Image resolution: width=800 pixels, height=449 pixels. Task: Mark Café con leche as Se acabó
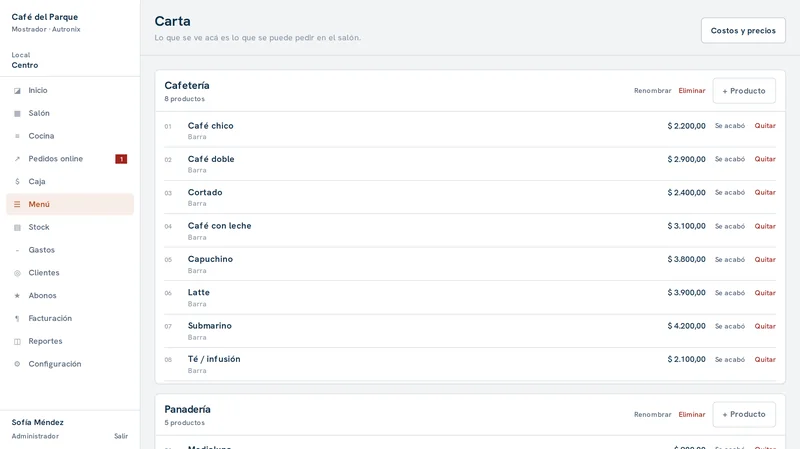tap(730, 226)
